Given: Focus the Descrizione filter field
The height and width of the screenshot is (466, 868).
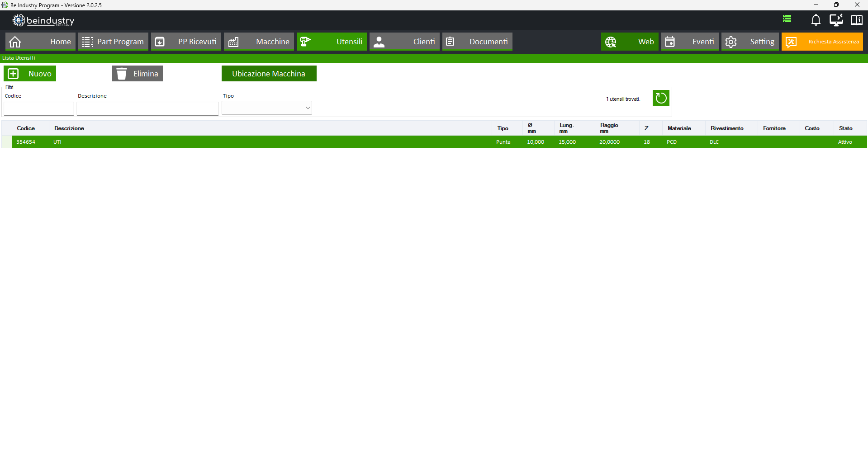Looking at the screenshot, I should 147,108.
